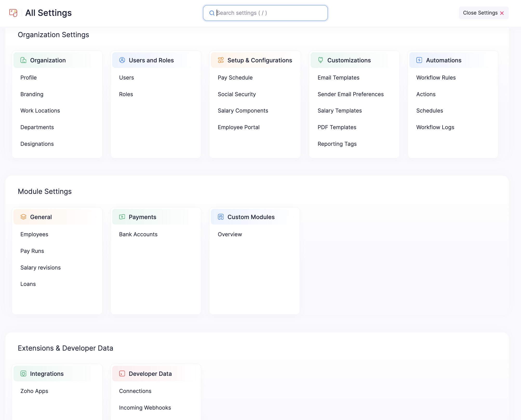The width and height of the screenshot is (521, 420).
Task: Click the Custom Modules icon
Action: [221, 217]
